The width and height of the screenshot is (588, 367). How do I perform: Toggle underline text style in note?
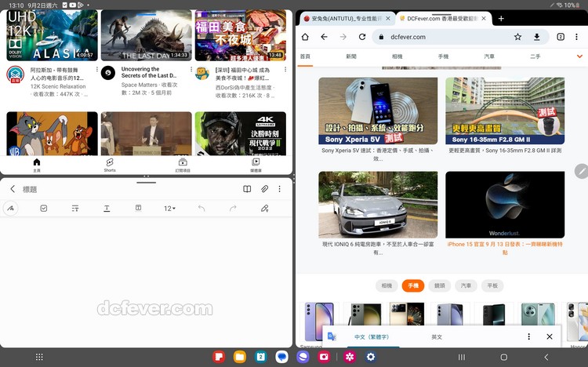coord(107,209)
